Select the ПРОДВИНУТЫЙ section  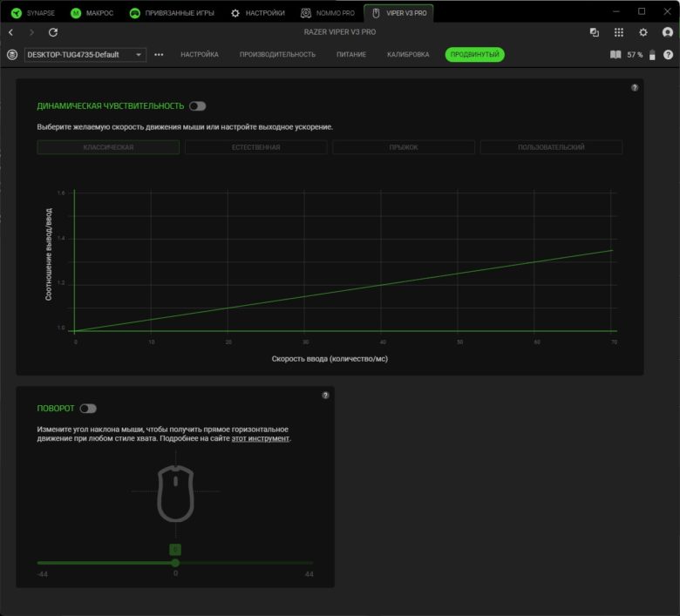pyautogui.click(x=475, y=55)
